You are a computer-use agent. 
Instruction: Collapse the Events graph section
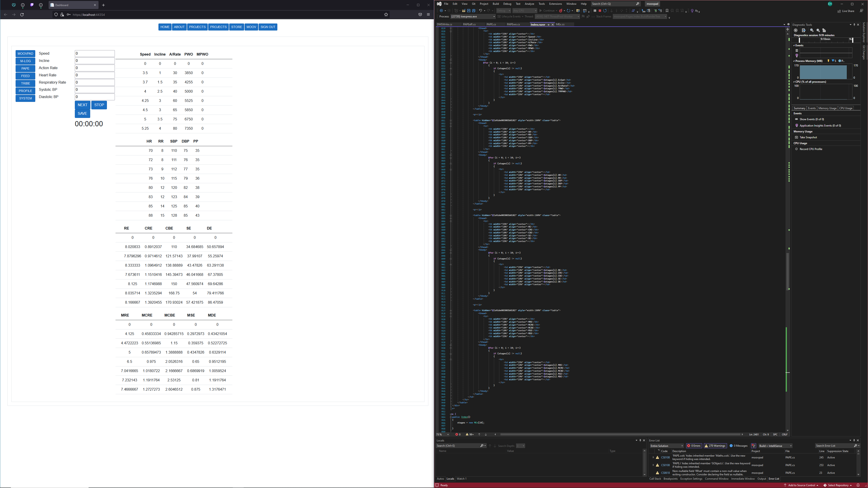point(794,45)
